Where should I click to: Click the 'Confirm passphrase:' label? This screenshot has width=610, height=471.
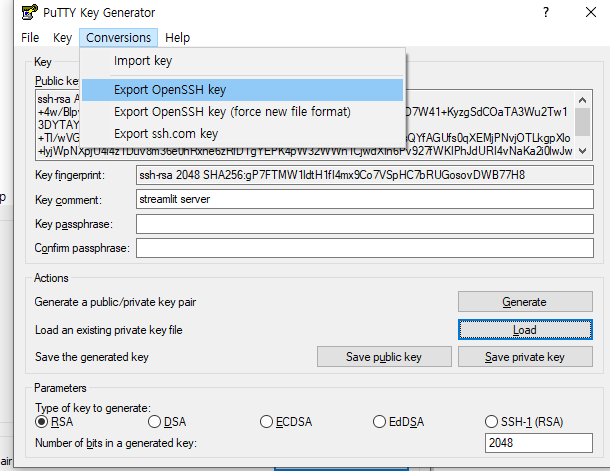(x=82, y=248)
